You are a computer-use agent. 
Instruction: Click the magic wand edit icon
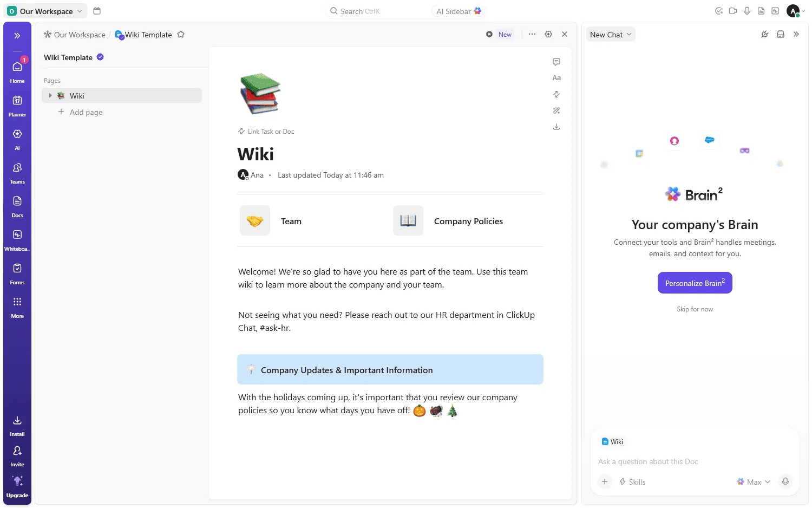pos(556,110)
